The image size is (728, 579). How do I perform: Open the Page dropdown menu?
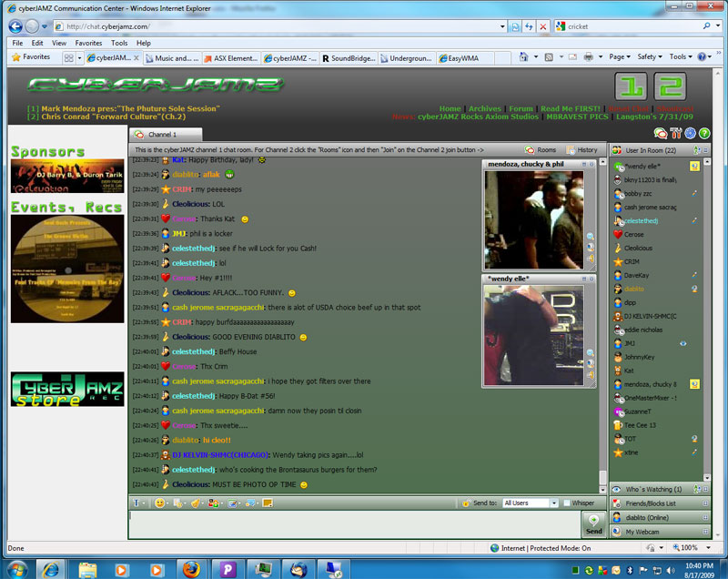pos(620,56)
